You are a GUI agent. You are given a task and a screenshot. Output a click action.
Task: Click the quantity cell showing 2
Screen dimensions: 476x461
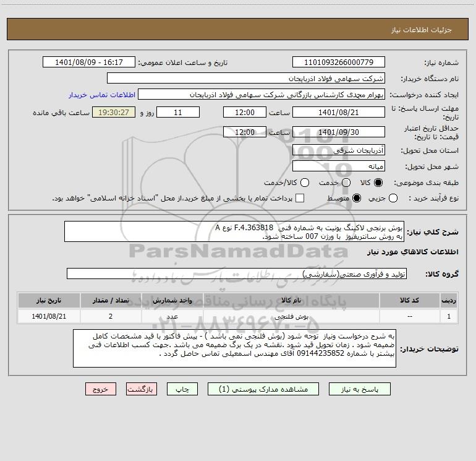pos(111,316)
